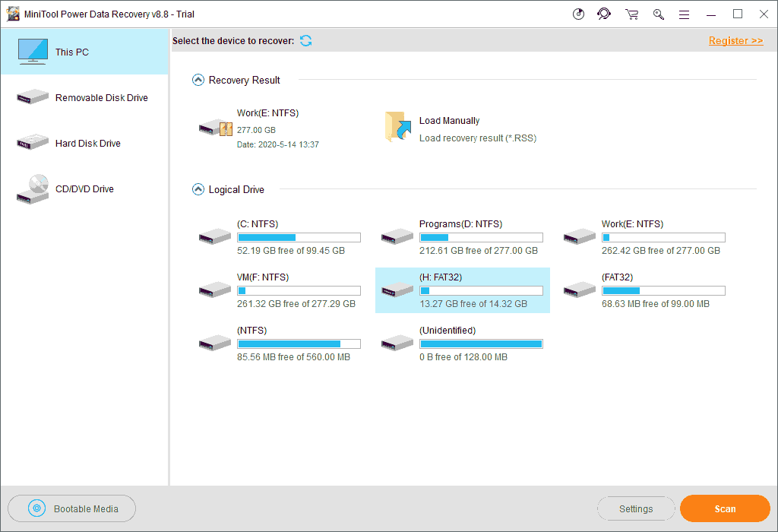Click 0 B free of 128.00 MB
The width and height of the screenshot is (778, 532).
tap(463, 356)
